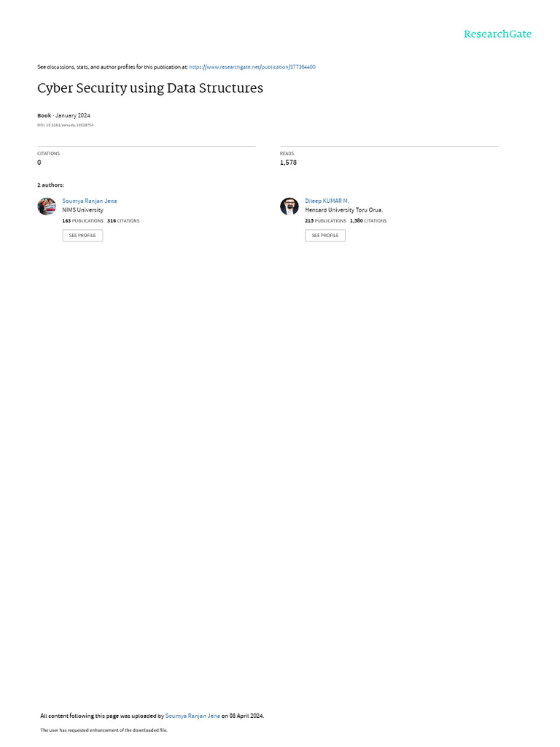Click the citations value 0
Viewport: 560px width, 747px height.
click(x=39, y=163)
